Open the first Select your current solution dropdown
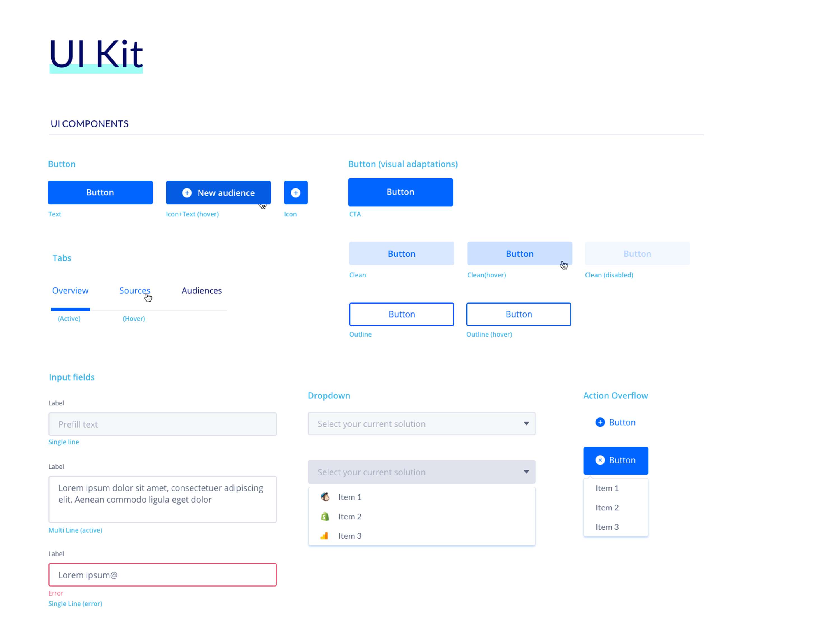The height and width of the screenshot is (630, 840). (x=421, y=423)
